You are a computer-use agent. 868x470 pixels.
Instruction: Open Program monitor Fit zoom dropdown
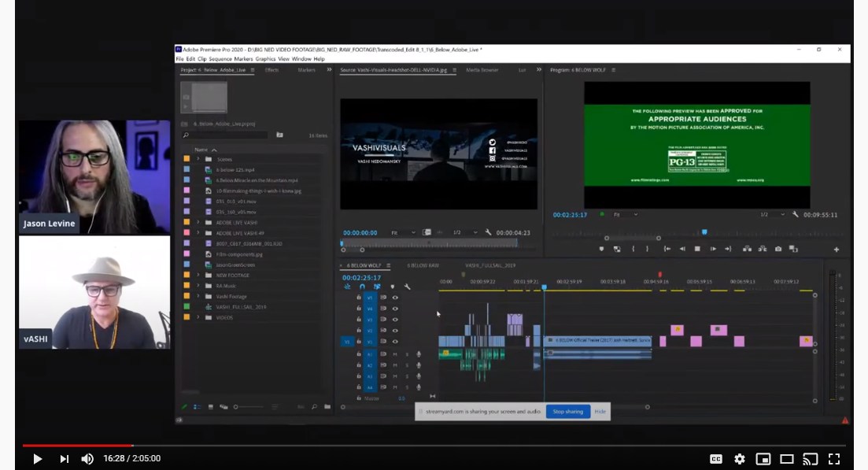[x=626, y=215]
